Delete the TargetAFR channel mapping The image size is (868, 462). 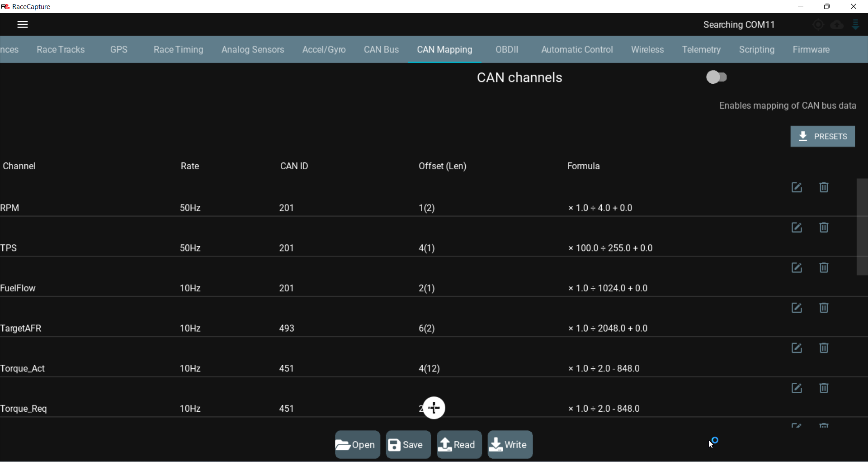[x=824, y=308]
